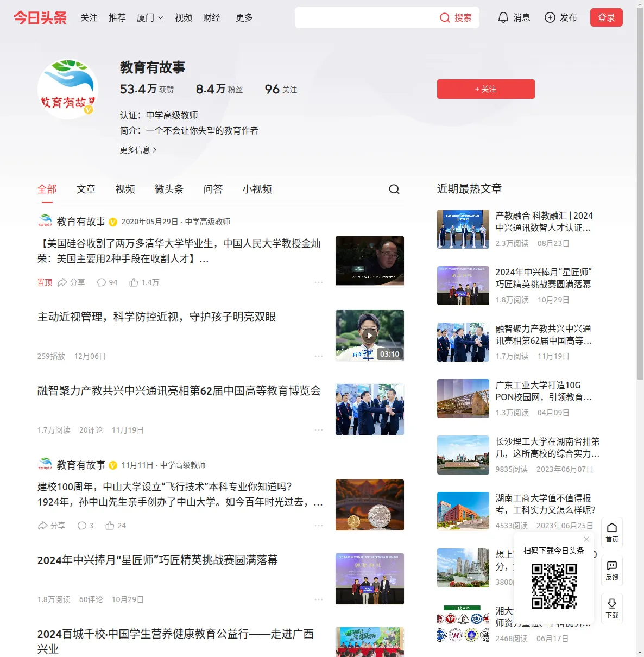Click the 认证：中学高级教师 line
Viewport: 644px width, 657px height.
(x=159, y=115)
